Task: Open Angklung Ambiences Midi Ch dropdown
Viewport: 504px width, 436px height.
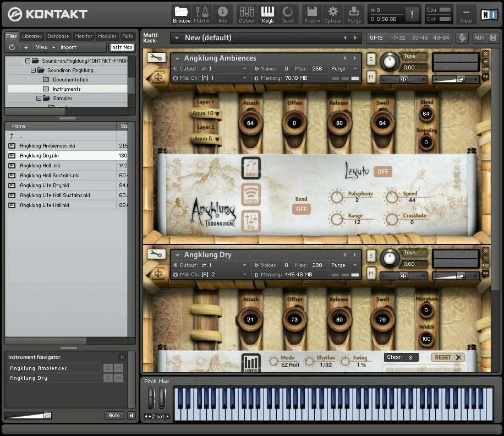Action: (x=210, y=78)
